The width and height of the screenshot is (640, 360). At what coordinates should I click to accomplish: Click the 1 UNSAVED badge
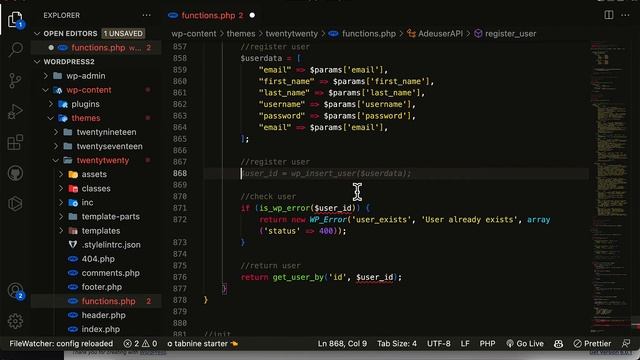pyautogui.click(x=123, y=33)
